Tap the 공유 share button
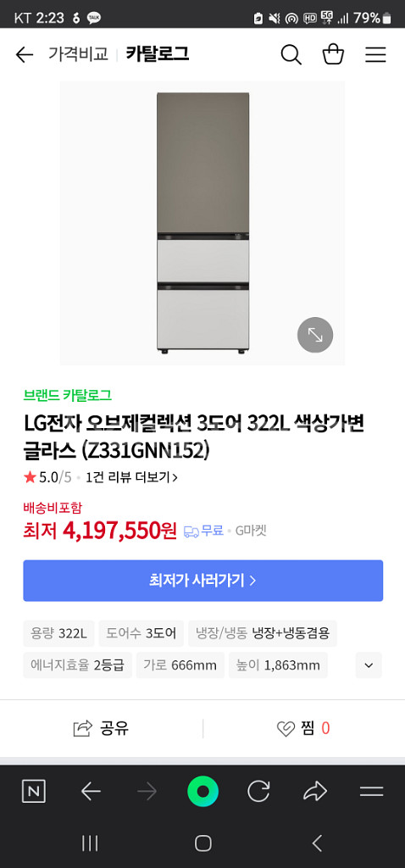 [x=102, y=728]
